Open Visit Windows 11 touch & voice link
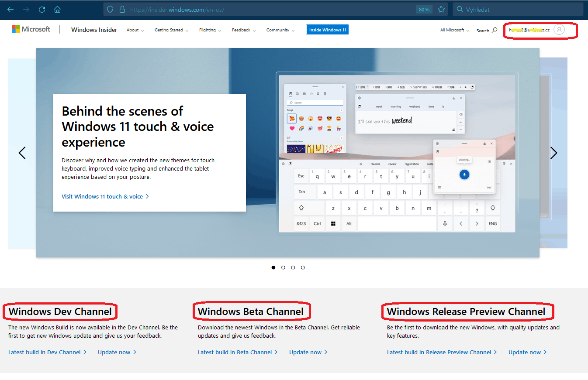This screenshot has height=380, width=588. [x=105, y=196]
